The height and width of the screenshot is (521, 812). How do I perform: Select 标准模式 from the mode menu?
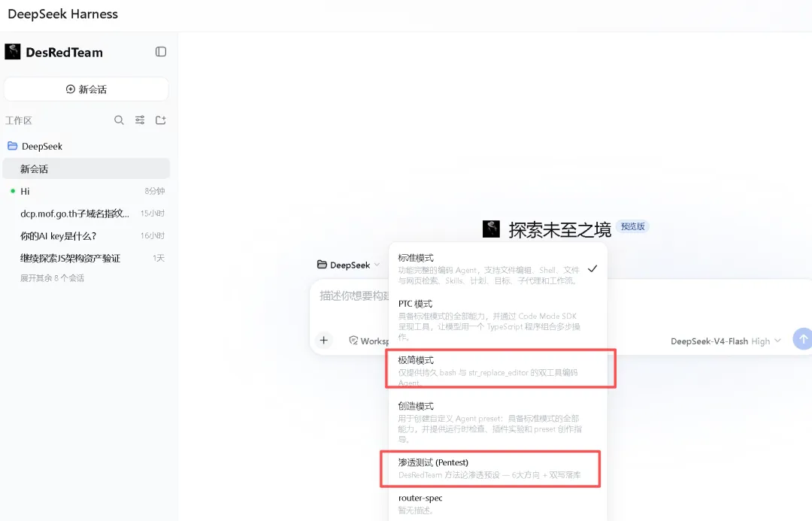click(498, 269)
